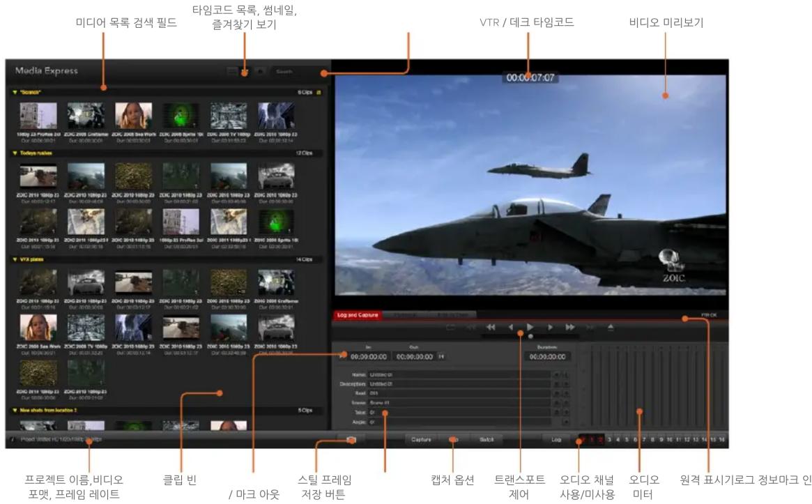The width and height of the screenshot is (812, 504).
Task: Collapse the New shots from location 1 bin
Action: click(x=15, y=411)
